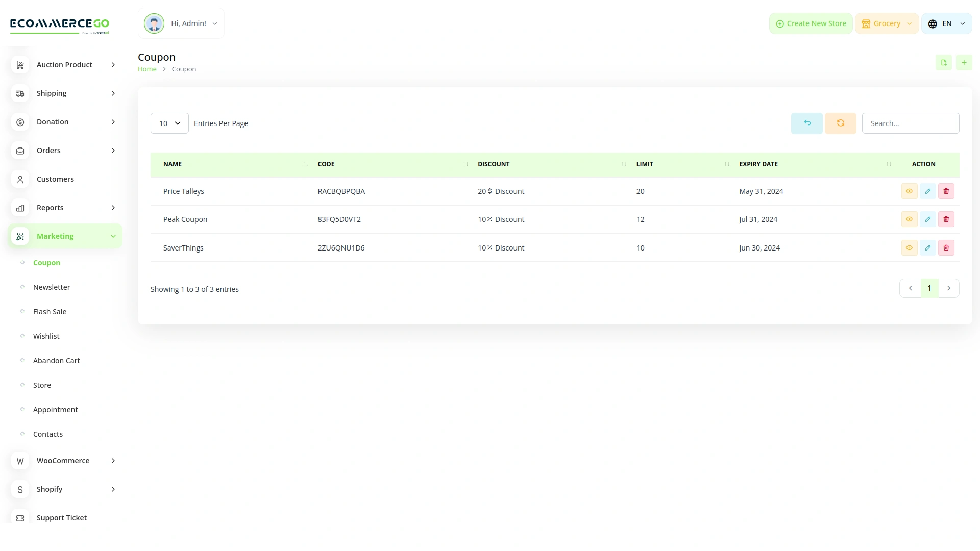Click the orange refresh button
980x551 pixels.
(840, 123)
